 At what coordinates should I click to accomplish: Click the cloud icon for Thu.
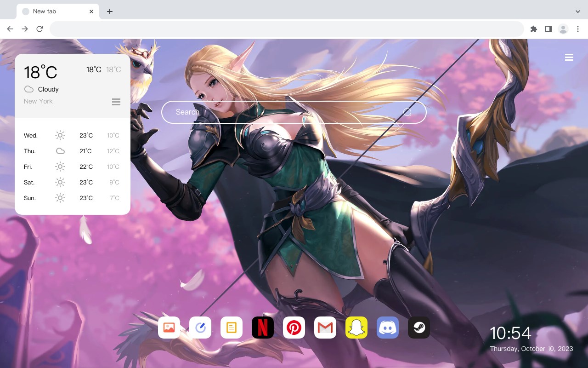pyautogui.click(x=60, y=151)
